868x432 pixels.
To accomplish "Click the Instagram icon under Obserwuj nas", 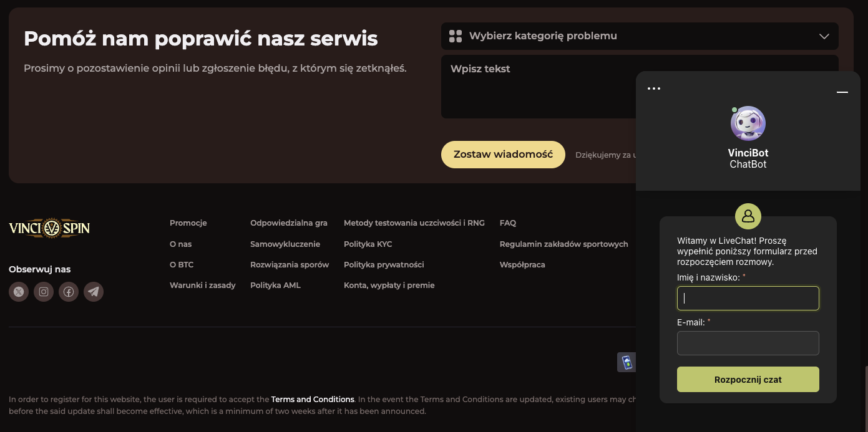I will point(43,291).
